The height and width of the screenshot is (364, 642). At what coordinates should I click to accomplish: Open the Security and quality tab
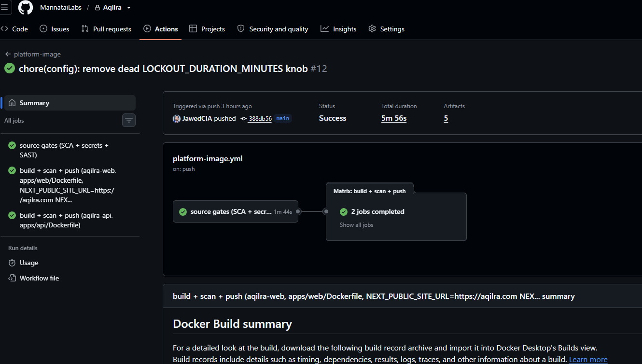coord(273,29)
